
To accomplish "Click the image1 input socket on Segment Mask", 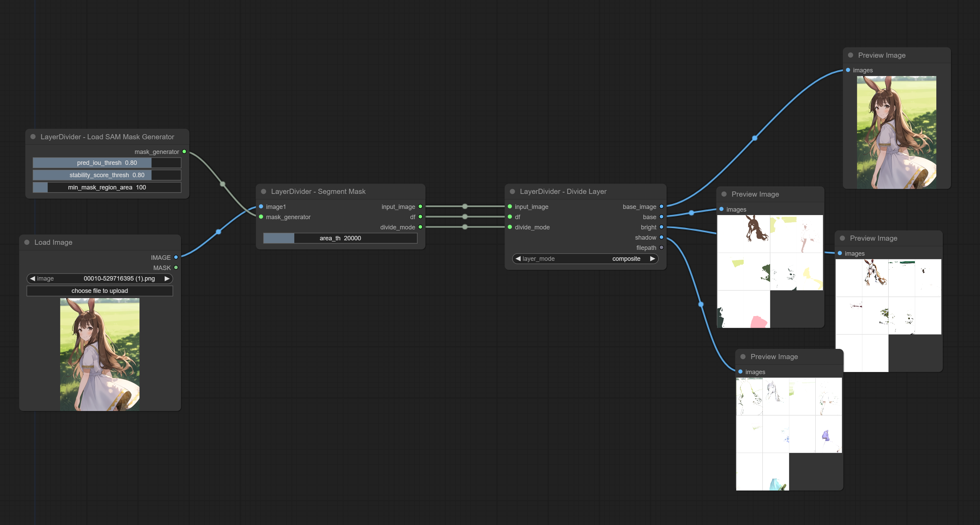I will 261,206.
